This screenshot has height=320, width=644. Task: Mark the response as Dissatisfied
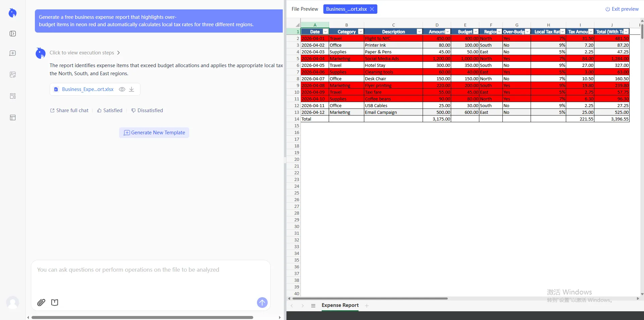coord(147,110)
